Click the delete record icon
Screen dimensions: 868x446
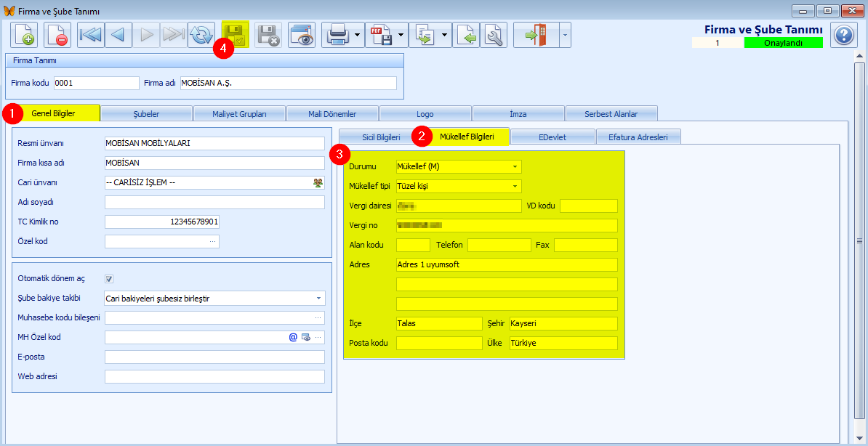click(x=57, y=36)
